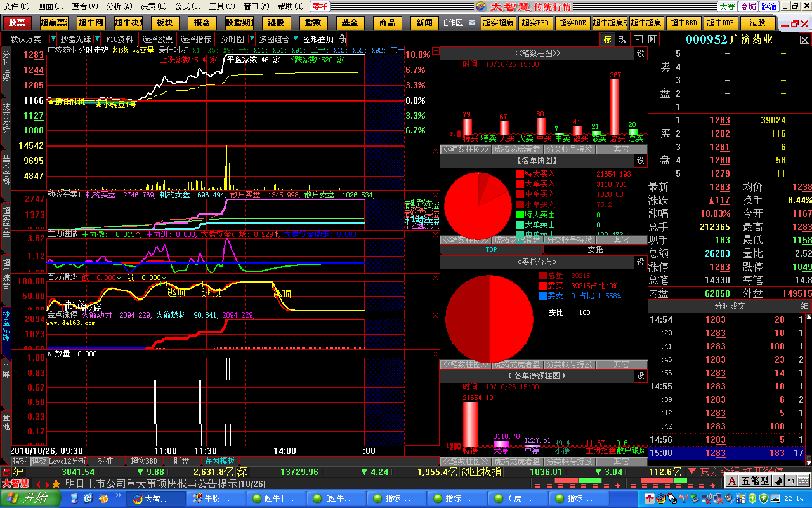Expand the dropdown arrow after 多图组合
This screenshot has height=508, width=812.
tap(296, 39)
